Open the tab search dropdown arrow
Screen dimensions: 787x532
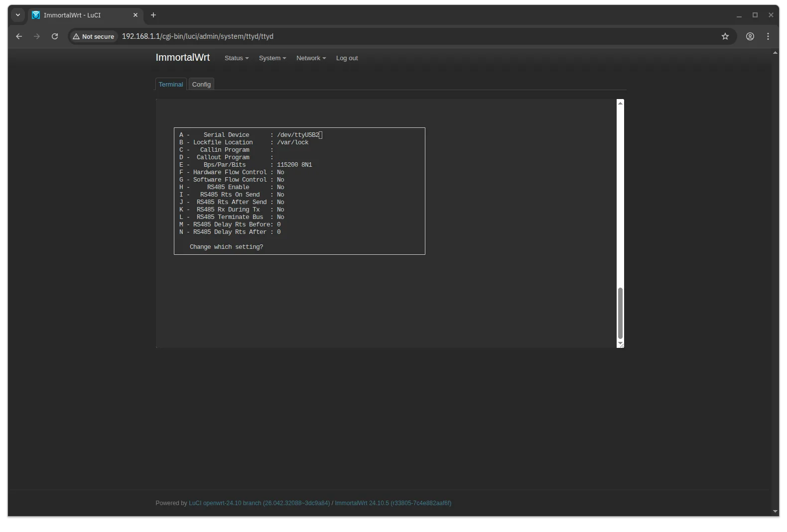[18, 15]
